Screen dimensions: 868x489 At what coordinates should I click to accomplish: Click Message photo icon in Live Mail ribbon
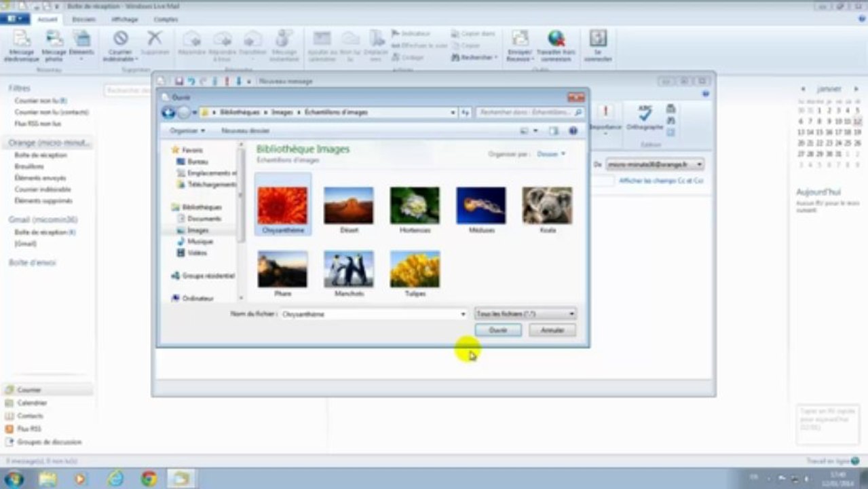pos(54,46)
